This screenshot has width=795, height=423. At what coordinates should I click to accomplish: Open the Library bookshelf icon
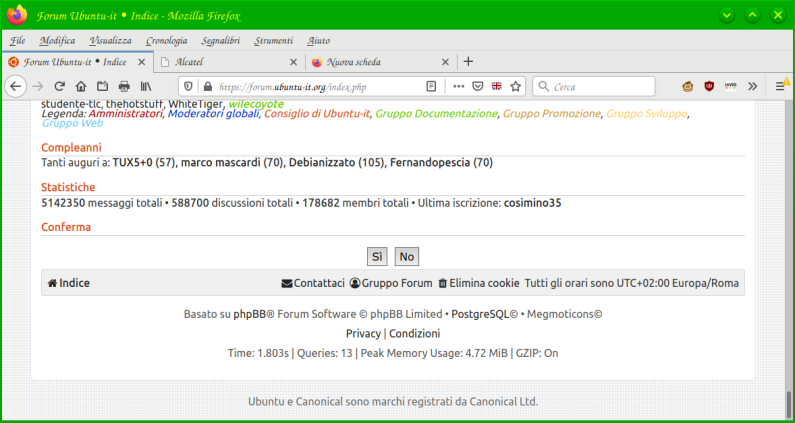pyautogui.click(x=146, y=87)
